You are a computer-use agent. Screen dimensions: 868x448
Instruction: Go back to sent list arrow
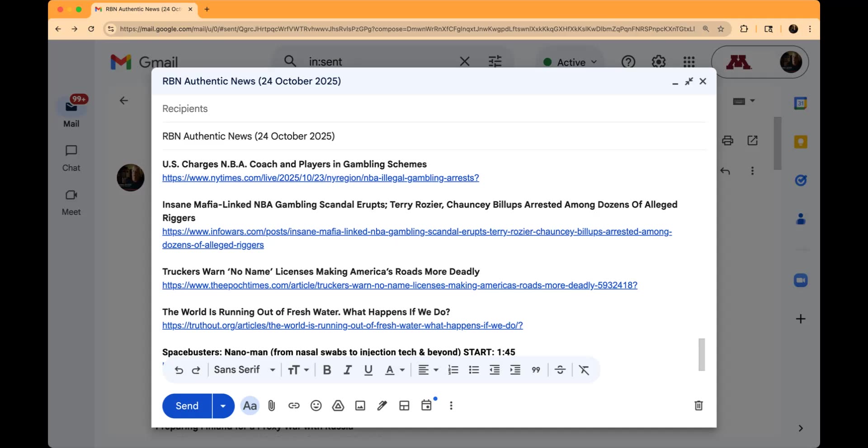tap(123, 101)
